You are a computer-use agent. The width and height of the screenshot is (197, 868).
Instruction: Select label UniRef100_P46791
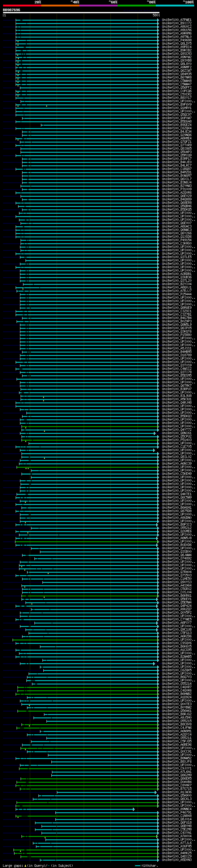(176, 812)
